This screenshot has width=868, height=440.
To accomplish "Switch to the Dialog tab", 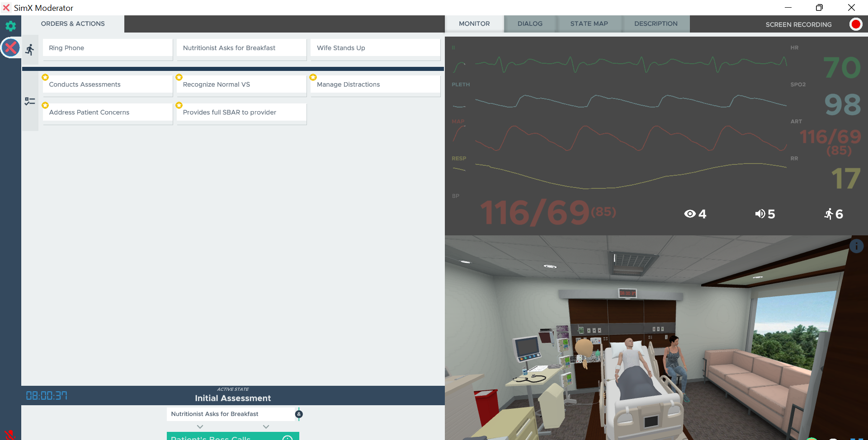I will click(x=529, y=23).
